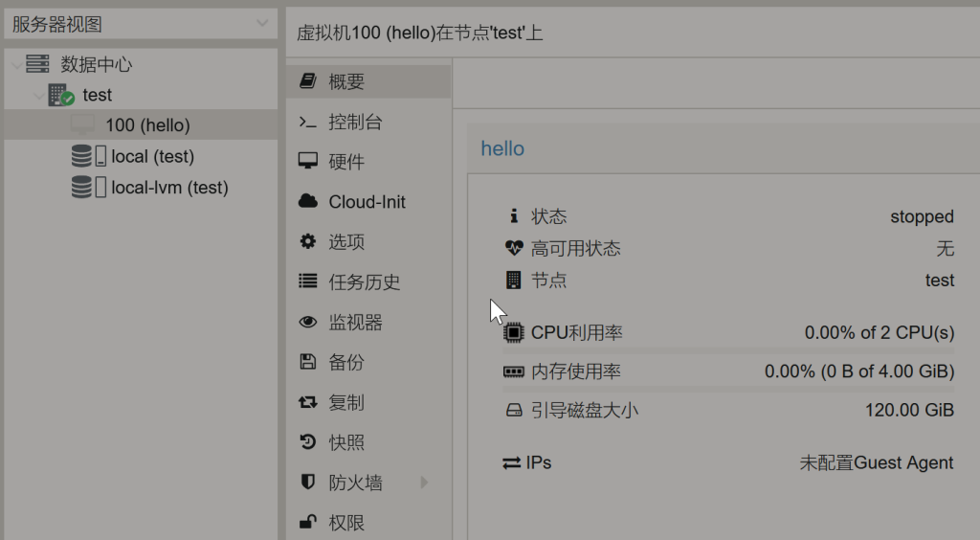
Task: Expand the 防火墙 submenu arrow
Action: point(424,483)
